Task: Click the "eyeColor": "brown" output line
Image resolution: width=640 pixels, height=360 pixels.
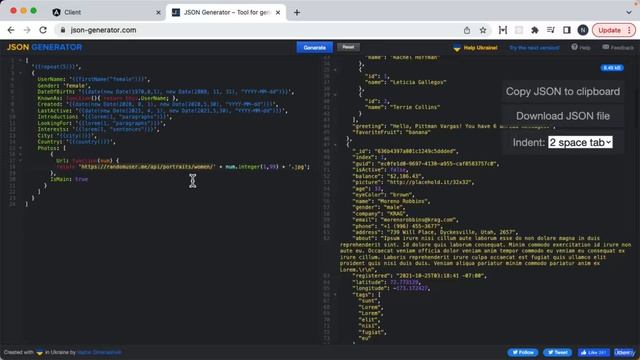Action: coord(383,195)
